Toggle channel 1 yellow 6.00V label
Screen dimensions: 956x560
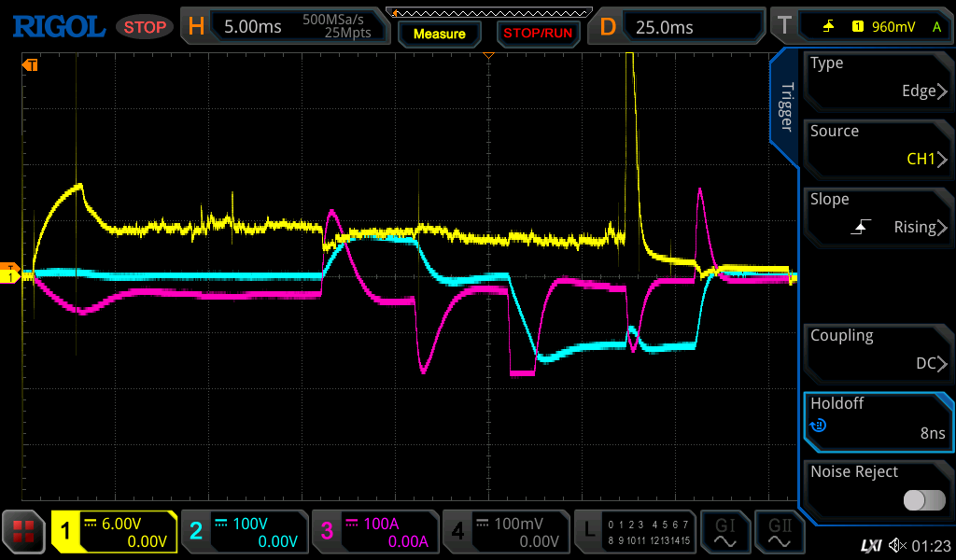coord(114,532)
